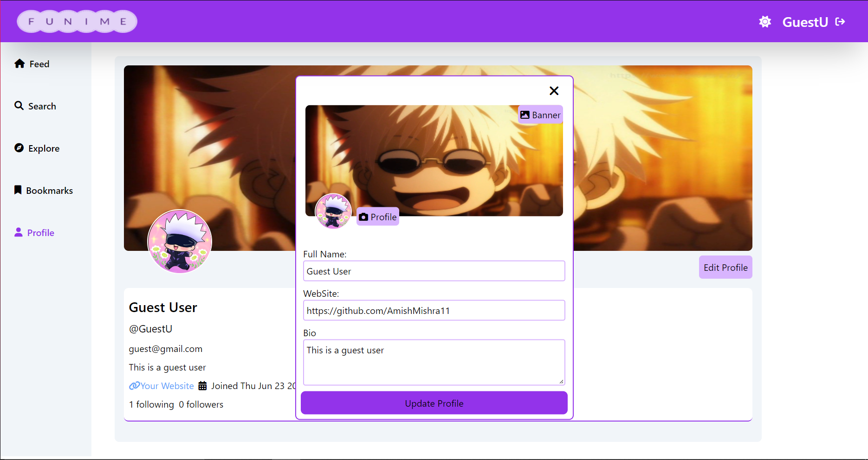Select the Profile person icon
The image size is (868, 460).
click(19, 232)
